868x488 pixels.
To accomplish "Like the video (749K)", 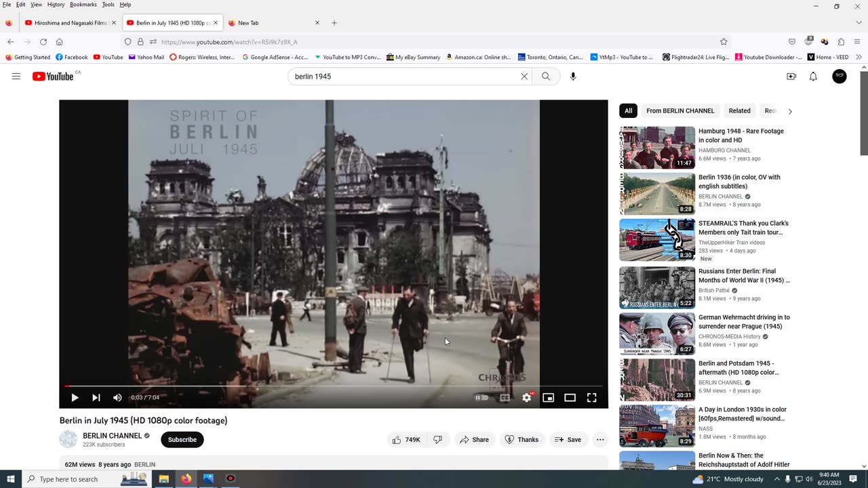I will click(406, 440).
